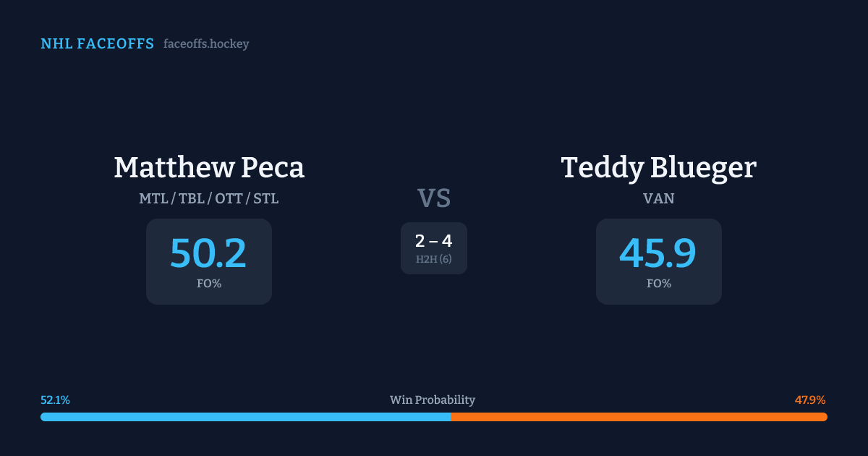Select the Matthew Peca player name
This screenshot has height=456, width=868.
pyautogui.click(x=209, y=167)
